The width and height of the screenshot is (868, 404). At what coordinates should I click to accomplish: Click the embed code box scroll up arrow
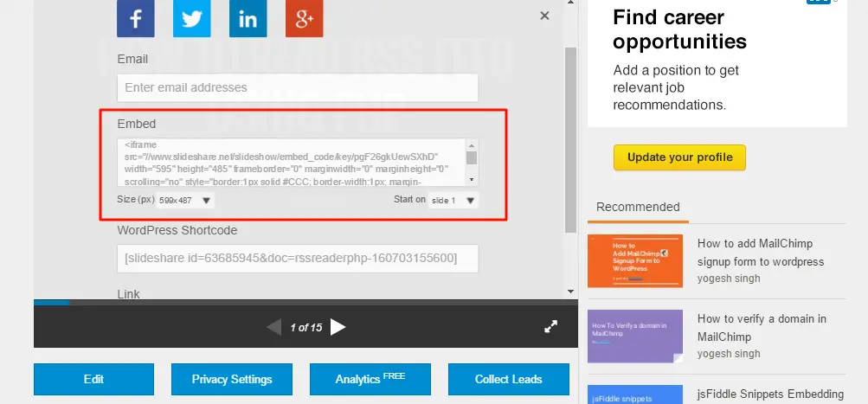[472, 144]
